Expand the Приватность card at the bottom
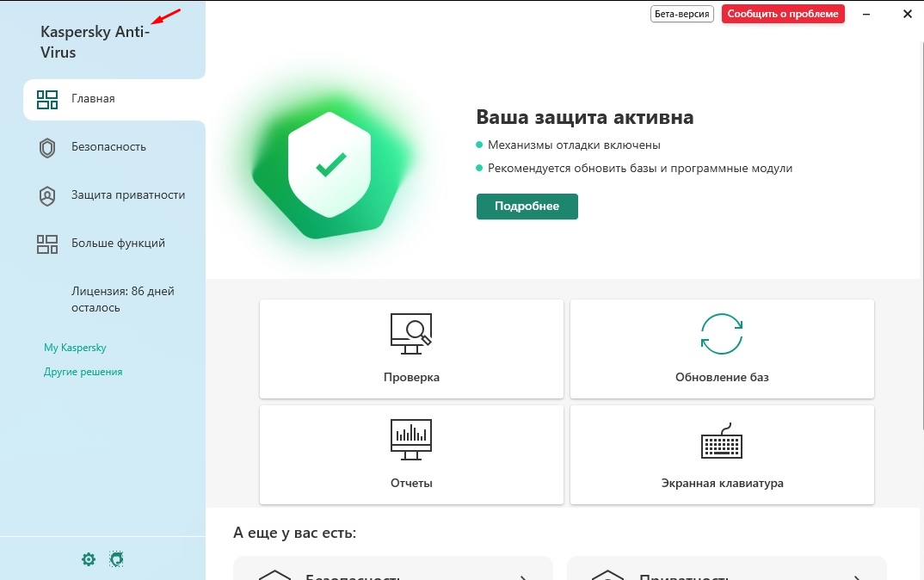Viewport: 924px width, 580px height. [x=727, y=568]
